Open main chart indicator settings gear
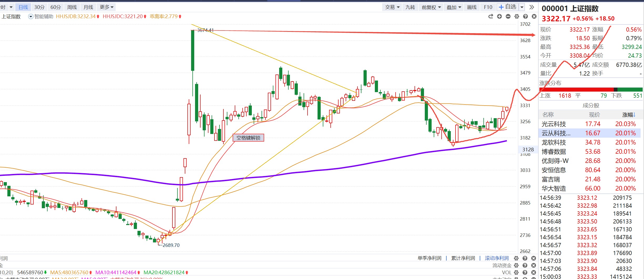This screenshot has height=279, width=644. tap(517, 17)
